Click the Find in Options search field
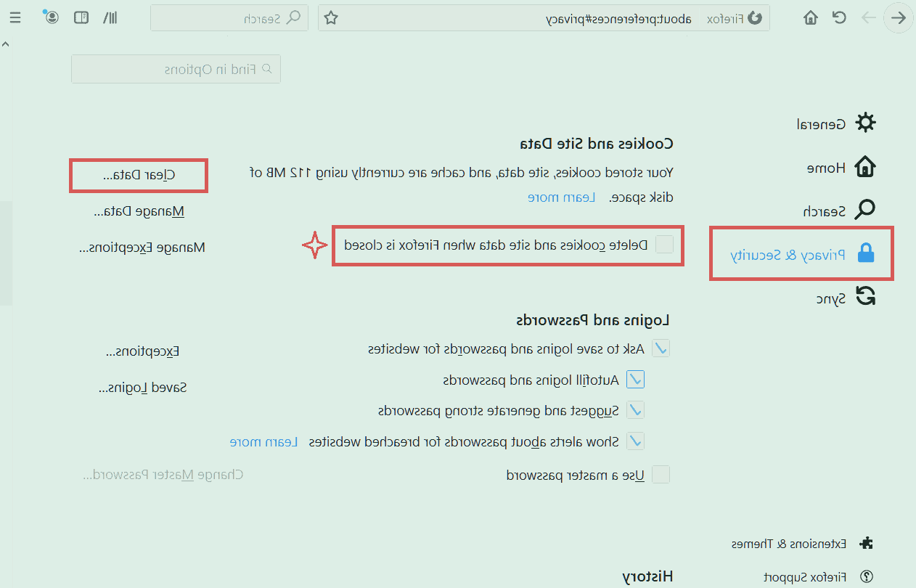 [176, 70]
